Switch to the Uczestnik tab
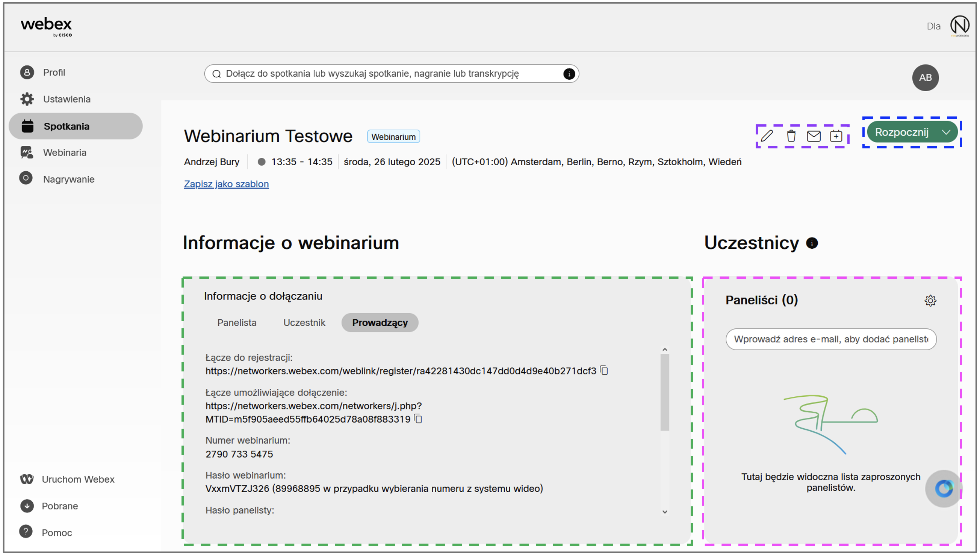This screenshot has width=980, height=556. [304, 323]
